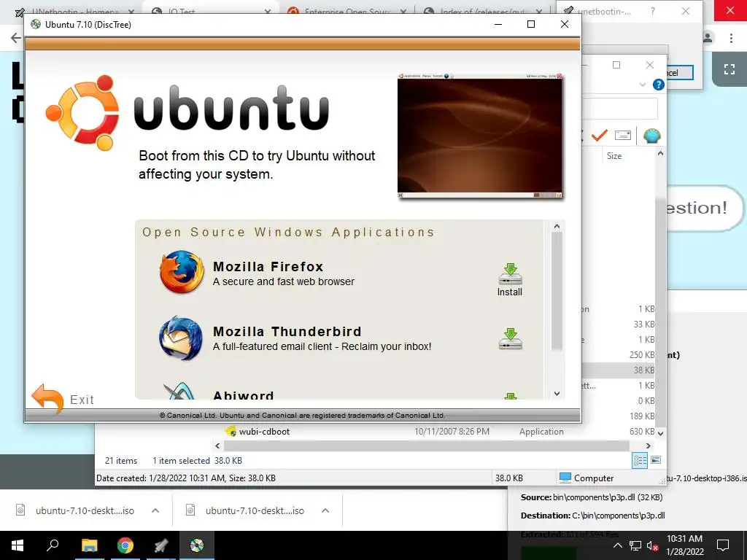This screenshot has width=747, height=560.
Task: Click the network tray icon
Action: (x=635, y=545)
